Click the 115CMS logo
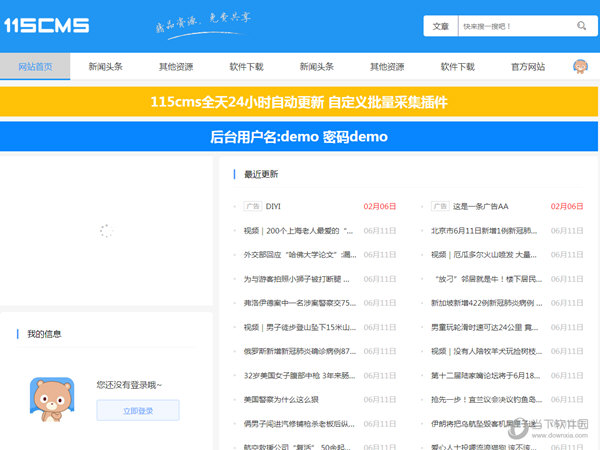This screenshot has height=450, width=600. 46,26
